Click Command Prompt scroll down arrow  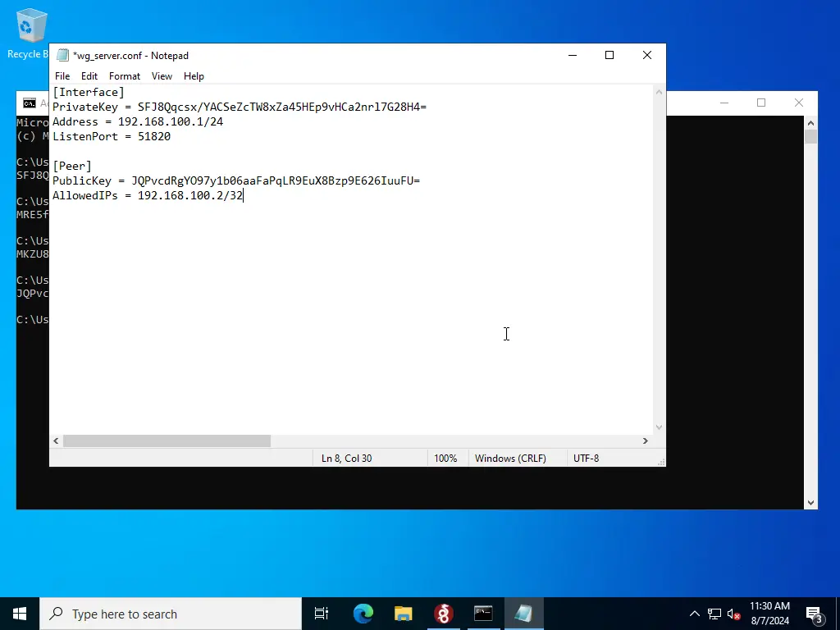point(810,503)
